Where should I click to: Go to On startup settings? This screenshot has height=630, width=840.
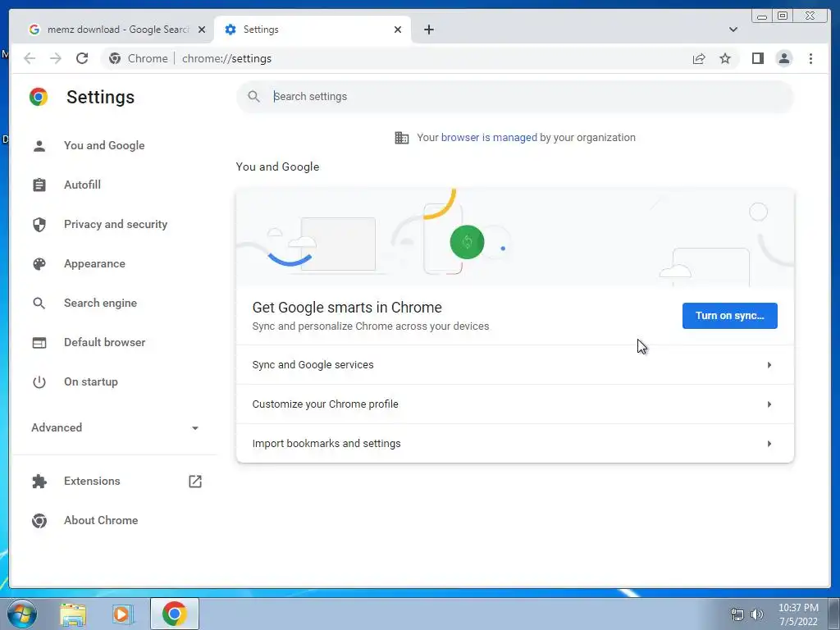[90, 382]
